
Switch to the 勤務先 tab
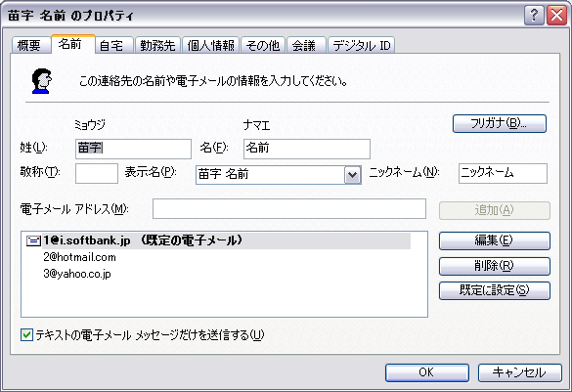(x=157, y=45)
